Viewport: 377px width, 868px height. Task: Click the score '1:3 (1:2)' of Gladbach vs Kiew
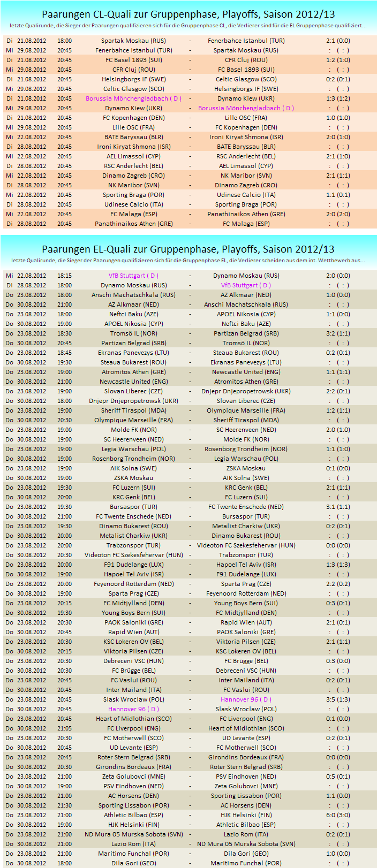(338, 98)
